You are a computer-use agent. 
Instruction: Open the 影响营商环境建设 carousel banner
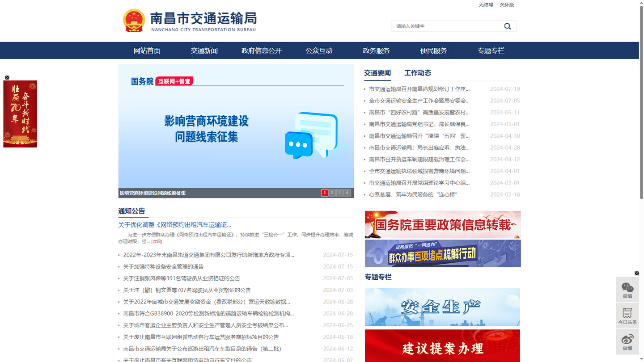pyautogui.click(x=236, y=126)
